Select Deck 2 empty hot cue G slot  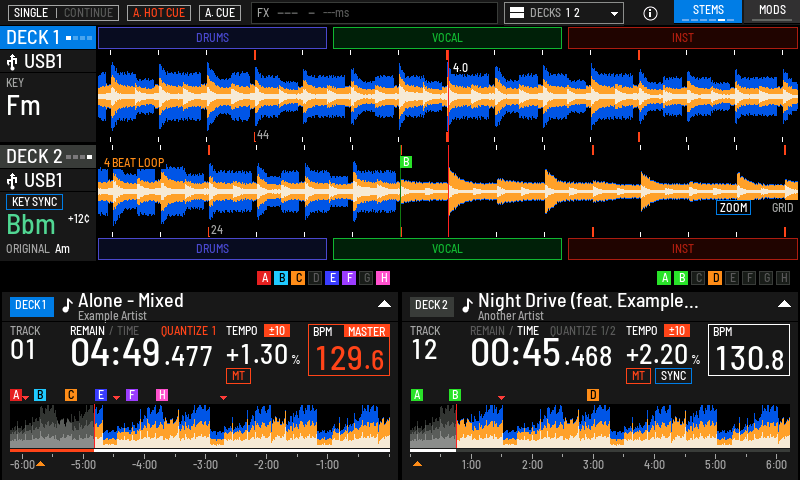(x=766, y=278)
